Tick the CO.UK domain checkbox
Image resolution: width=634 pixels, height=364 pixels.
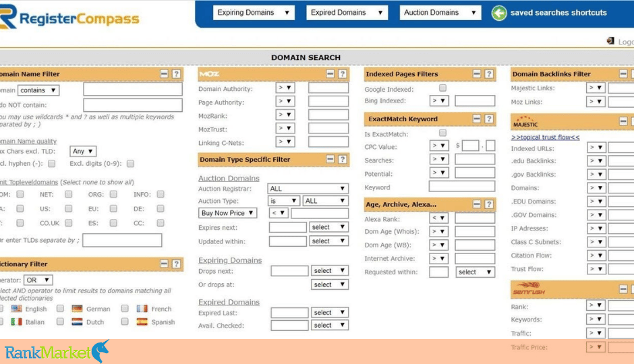pos(68,223)
